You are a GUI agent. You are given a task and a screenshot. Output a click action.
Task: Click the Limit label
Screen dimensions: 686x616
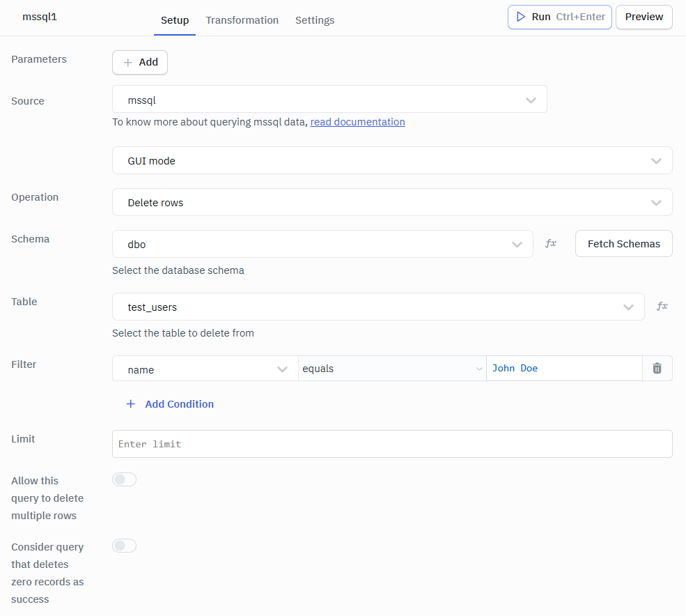[23, 439]
